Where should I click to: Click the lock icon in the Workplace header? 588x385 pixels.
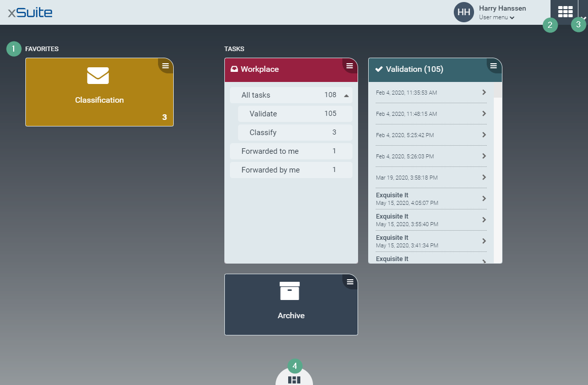[x=232, y=69]
